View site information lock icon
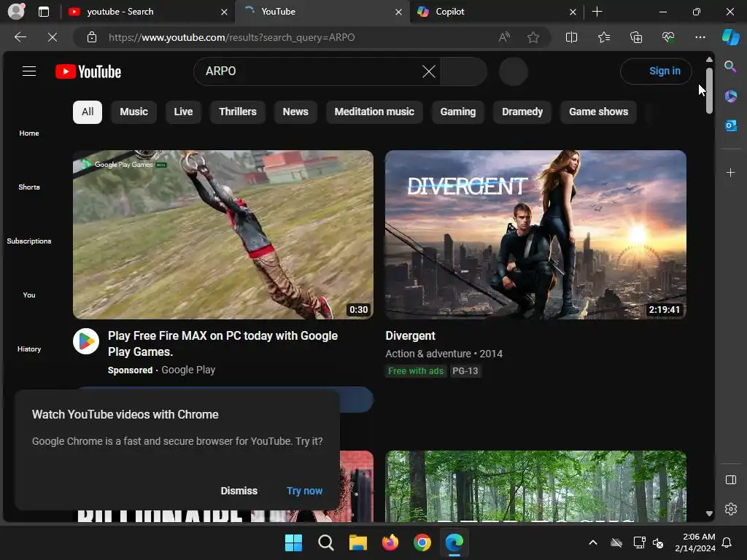This screenshot has width=747, height=560. point(92,37)
